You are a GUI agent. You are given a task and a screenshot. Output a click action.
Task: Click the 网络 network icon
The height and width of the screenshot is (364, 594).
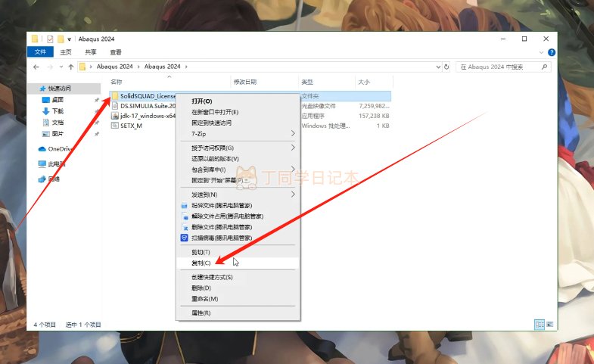[42, 179]
